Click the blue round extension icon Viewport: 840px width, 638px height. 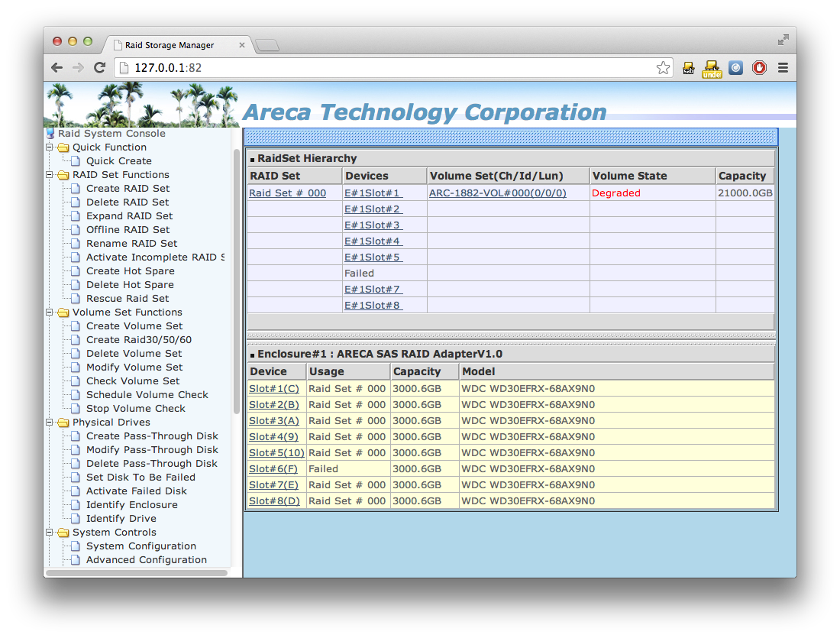[x=736, y=67]
